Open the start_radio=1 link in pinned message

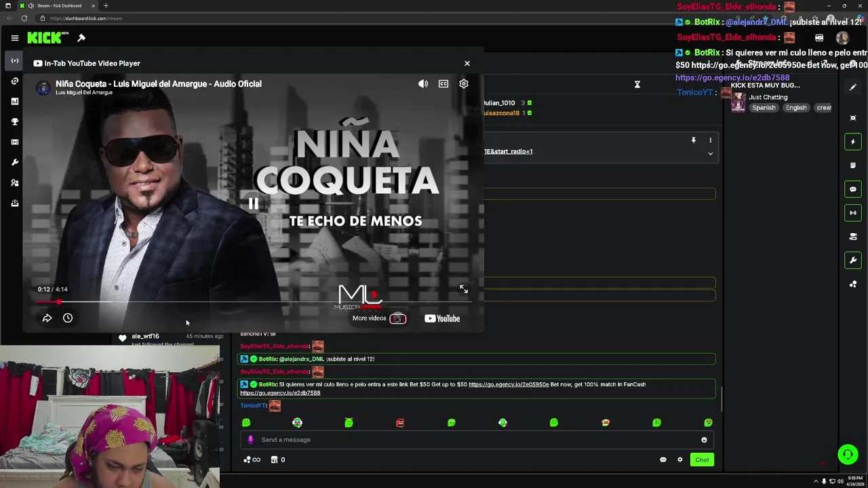(508, 152)
